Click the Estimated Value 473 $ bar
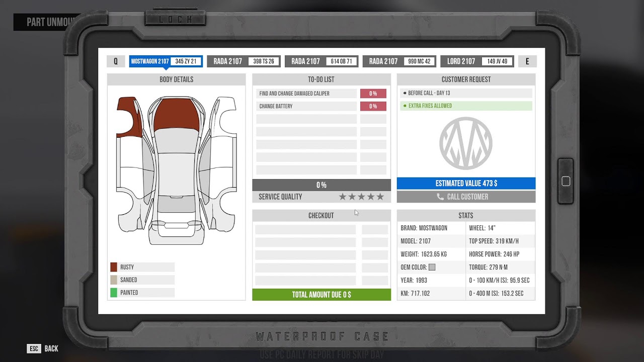Screen dimensions: 644x362 coord(466,184)
